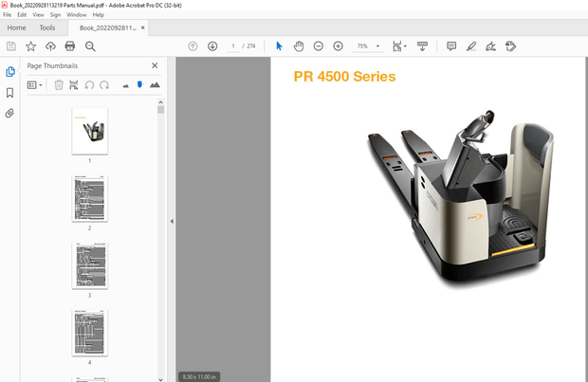
Task: Switch to the Tools tab
Action: coord(46,27)
